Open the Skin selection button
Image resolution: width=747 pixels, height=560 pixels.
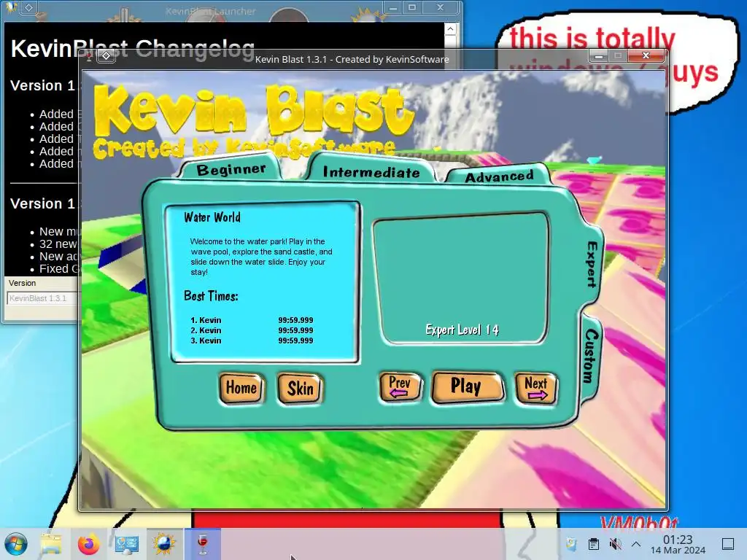(300, 389)
